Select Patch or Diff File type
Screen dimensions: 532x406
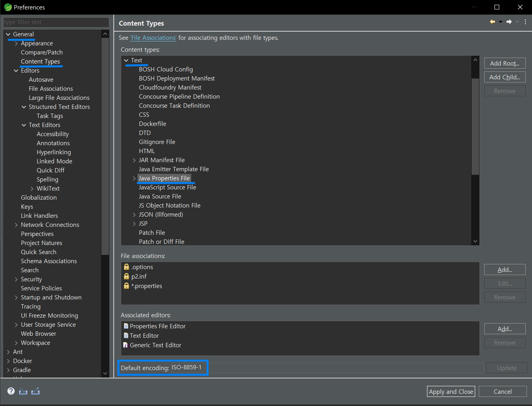coord(161,242)
